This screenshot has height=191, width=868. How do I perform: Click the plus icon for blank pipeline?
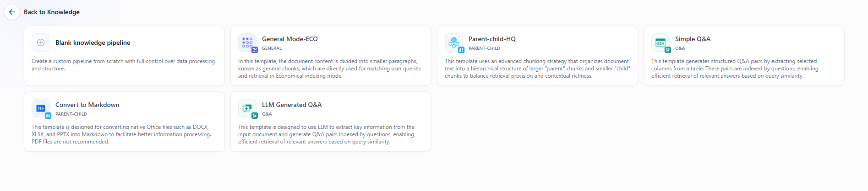click(x=41, y=42)
